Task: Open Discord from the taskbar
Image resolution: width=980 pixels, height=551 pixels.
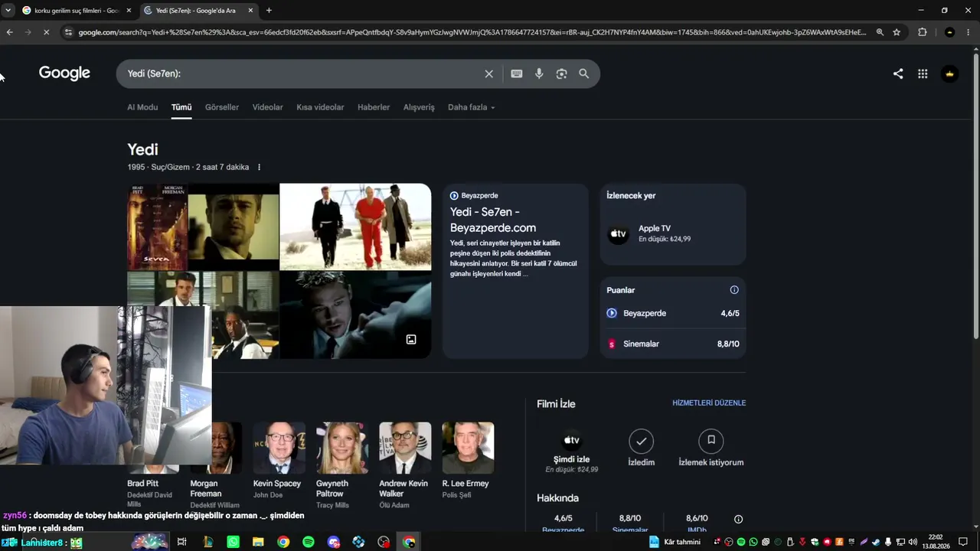Action: click(x=334, y=542)
